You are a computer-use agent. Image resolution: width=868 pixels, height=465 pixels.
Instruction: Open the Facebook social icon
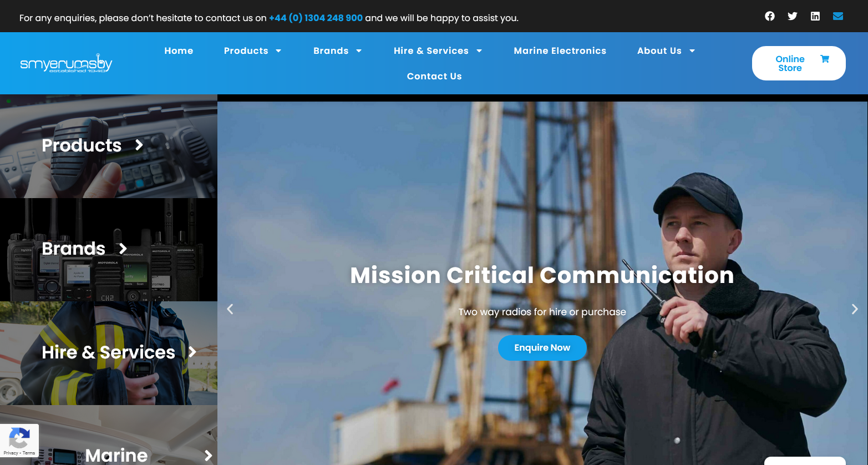770,16
